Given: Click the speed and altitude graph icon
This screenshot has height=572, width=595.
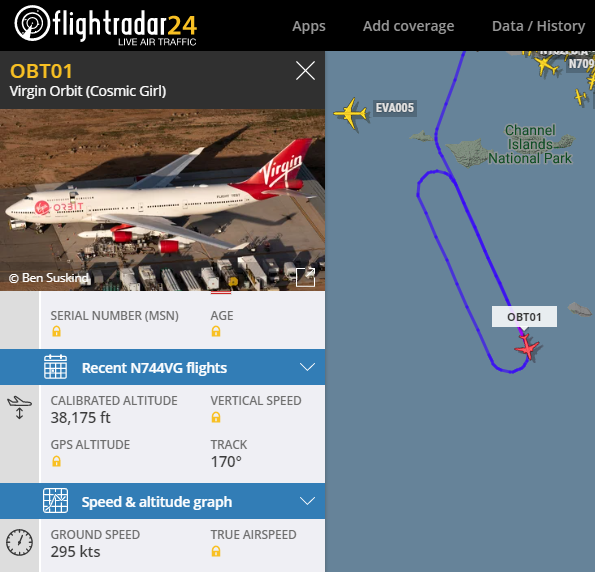Looking at the screenshot, I should point(55,501).
